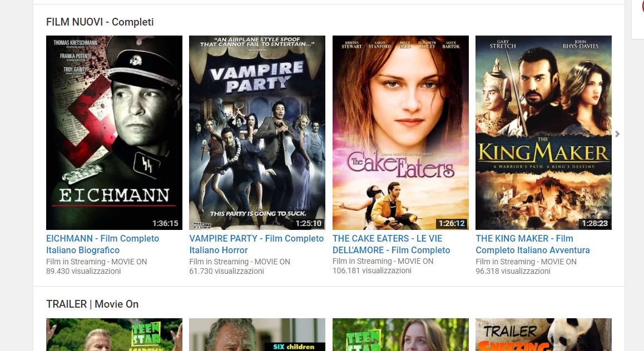644x351 pixels.
Task: Open 'THE KING MAKER - Film Completo' link
Action: tap(533, 244)
